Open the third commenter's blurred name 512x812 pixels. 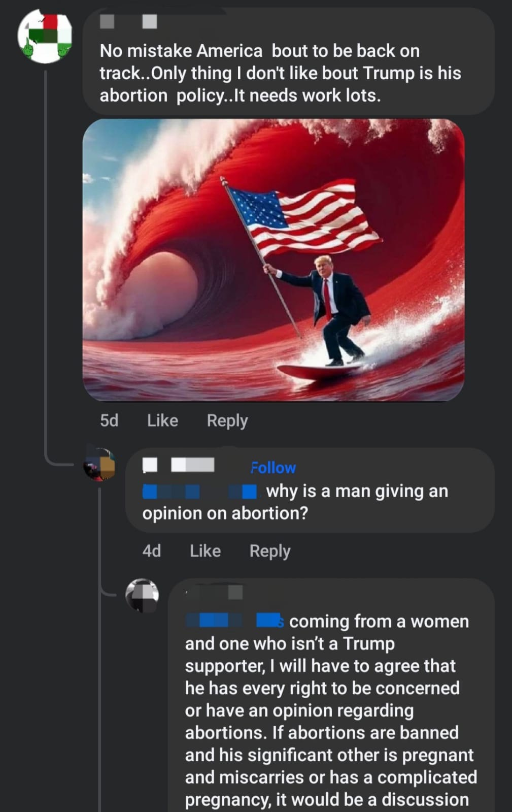point(214,592)
